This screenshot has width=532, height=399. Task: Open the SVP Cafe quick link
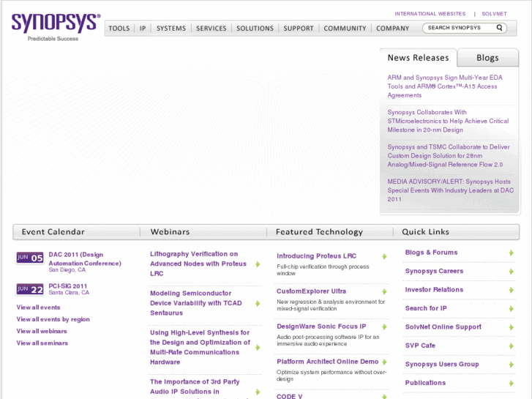pyautogui.click(x=420, y=346)
